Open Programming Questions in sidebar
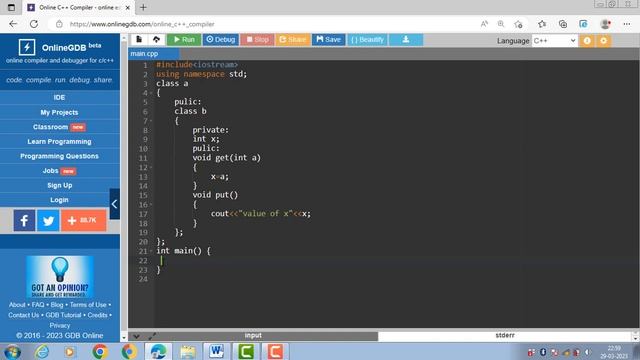This screenshot has height=360, width=640. 60,156
